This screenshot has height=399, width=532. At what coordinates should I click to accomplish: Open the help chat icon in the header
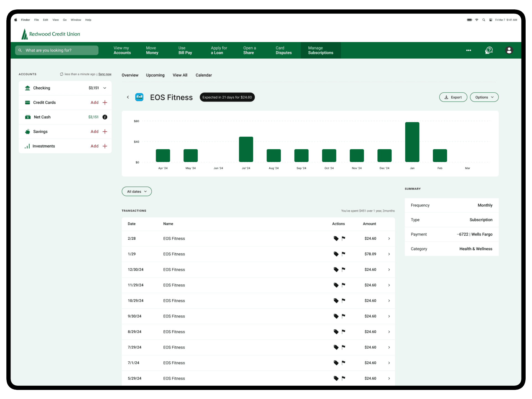[489, 50]
